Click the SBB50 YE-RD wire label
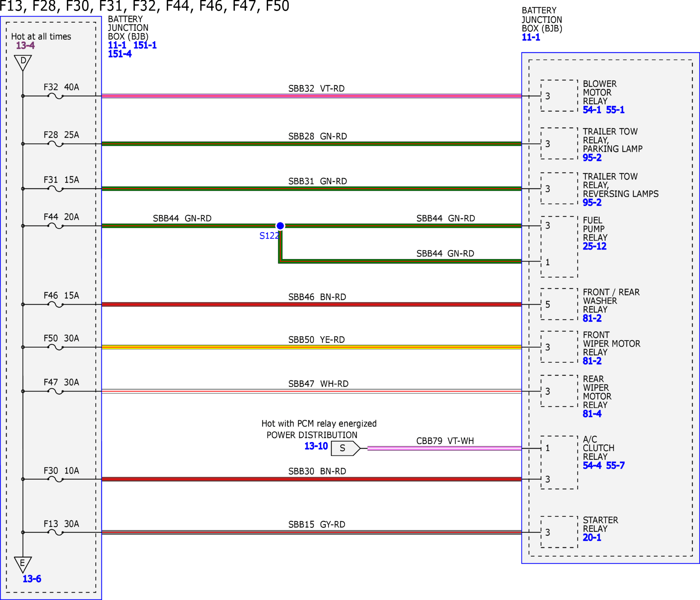This screenshot has height=600, width=700. pos(316,340)
